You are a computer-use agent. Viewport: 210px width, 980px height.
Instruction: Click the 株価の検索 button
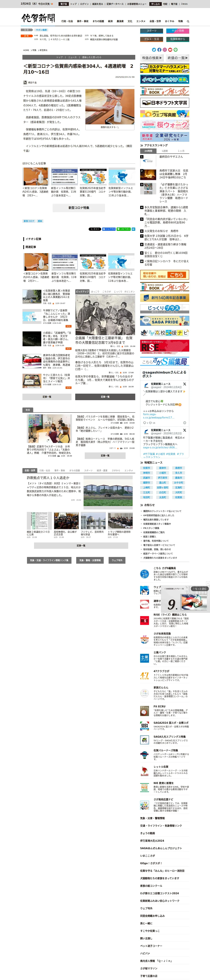click(x=152, y=58)
